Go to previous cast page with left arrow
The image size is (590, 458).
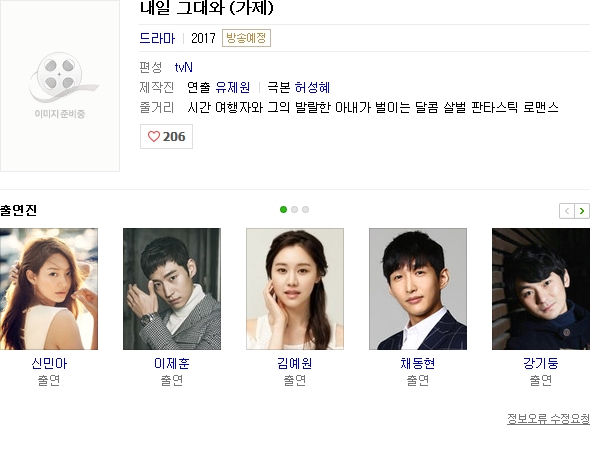coord(567,211)
